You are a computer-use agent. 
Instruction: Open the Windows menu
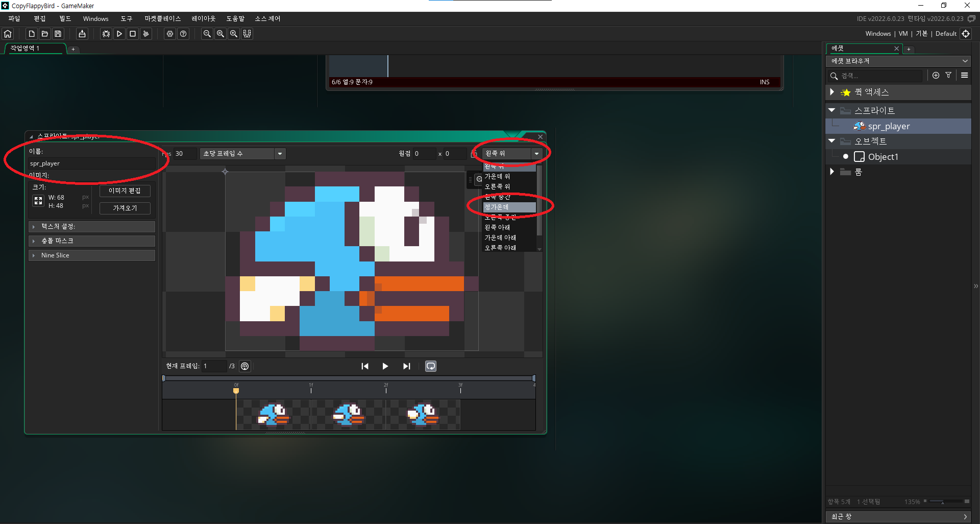(x=96, y=19)
